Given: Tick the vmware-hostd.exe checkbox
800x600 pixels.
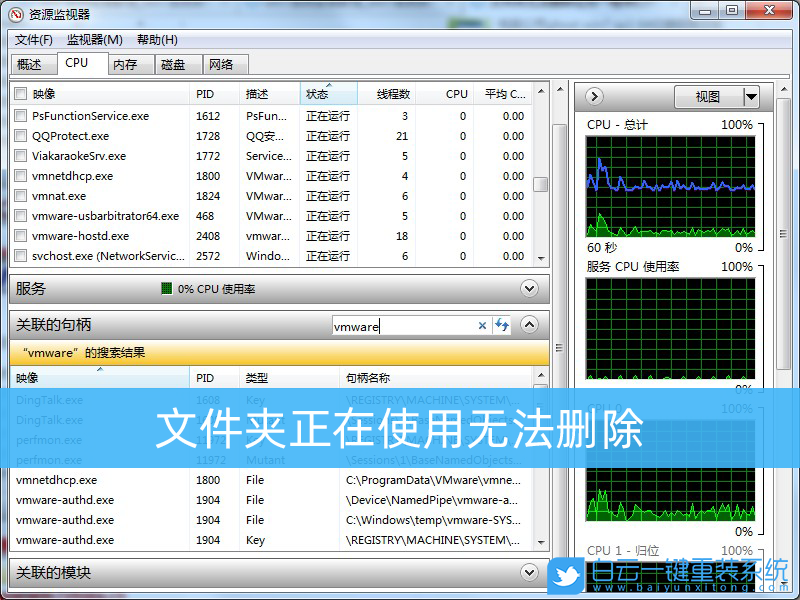Looking at the screenshot, I should tap(20, 236).
